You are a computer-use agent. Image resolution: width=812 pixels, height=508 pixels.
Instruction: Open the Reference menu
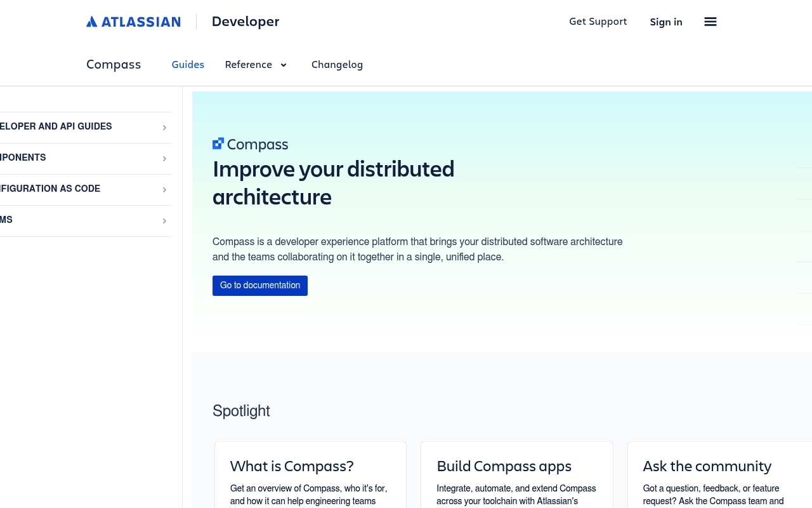256,65
